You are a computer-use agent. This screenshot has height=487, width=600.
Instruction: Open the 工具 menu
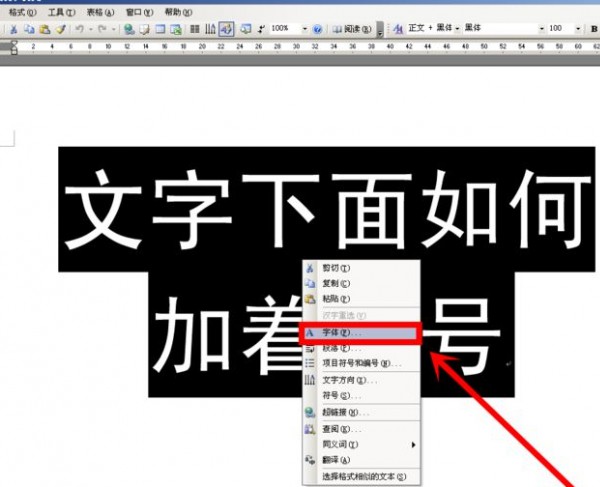[61, 12]
